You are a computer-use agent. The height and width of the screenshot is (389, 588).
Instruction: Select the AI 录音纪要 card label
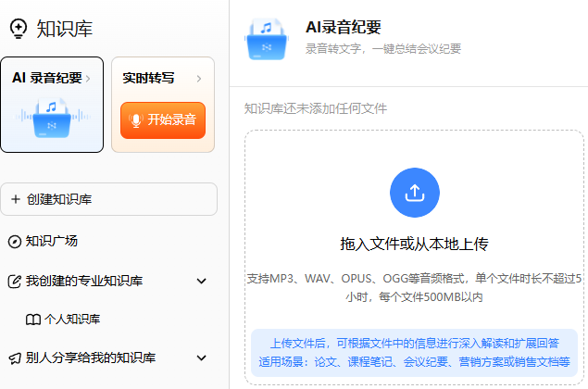(x=46, y=79)
